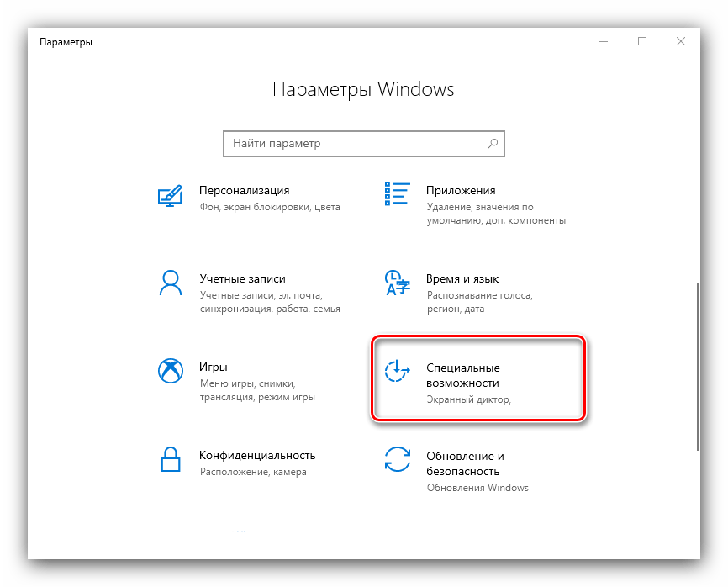This screenshot has height=587, width=728.
Task: Select the Учетные записи person icon
Action: coord(171,283)
